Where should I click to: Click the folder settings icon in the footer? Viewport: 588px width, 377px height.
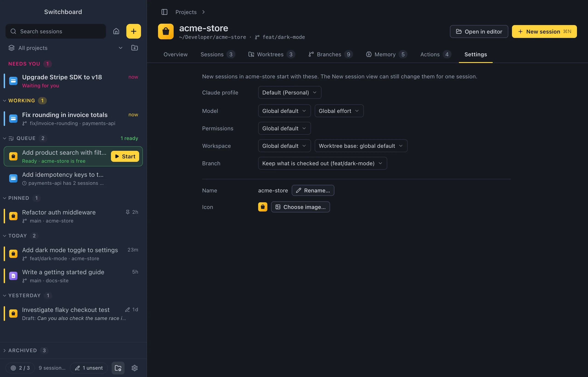click(x=118, y=368)
